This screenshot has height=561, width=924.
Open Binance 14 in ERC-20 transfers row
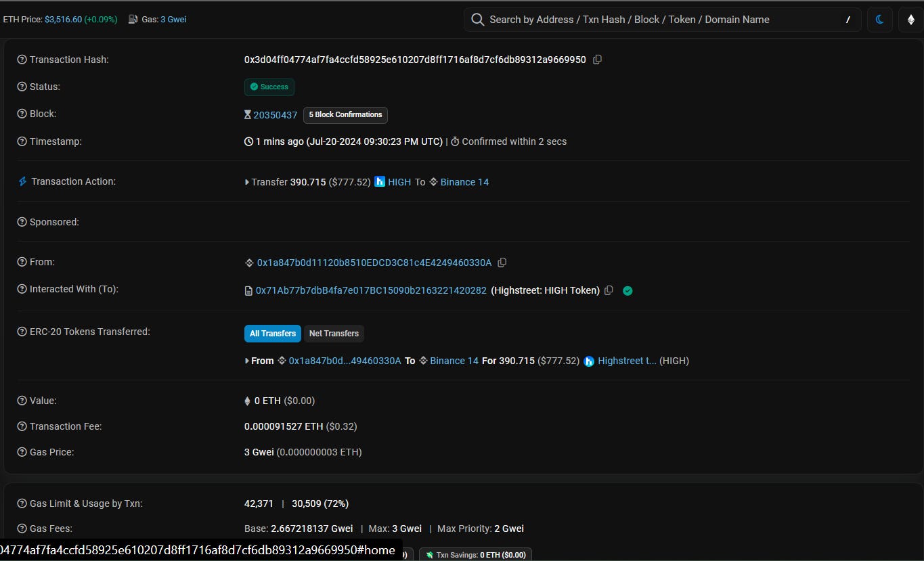point(454,361)
